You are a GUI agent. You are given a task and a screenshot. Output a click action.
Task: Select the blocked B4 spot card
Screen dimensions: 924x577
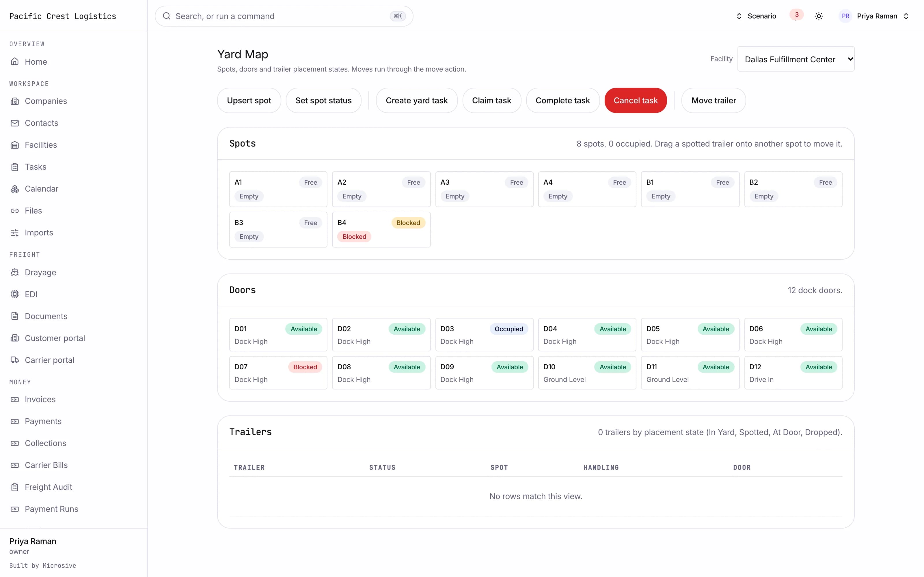click(x=381, y=230)
